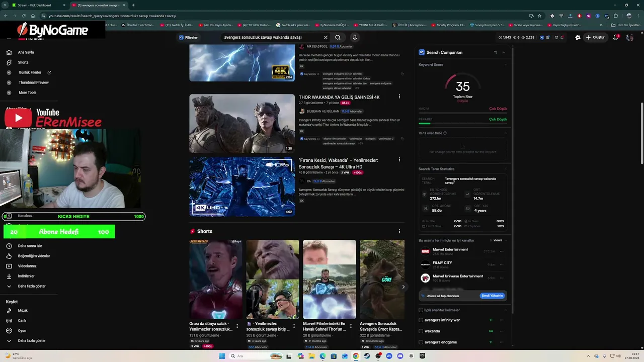Open the account avatar menu
This screenshot has height=362, width=644.
pos(629,37)
